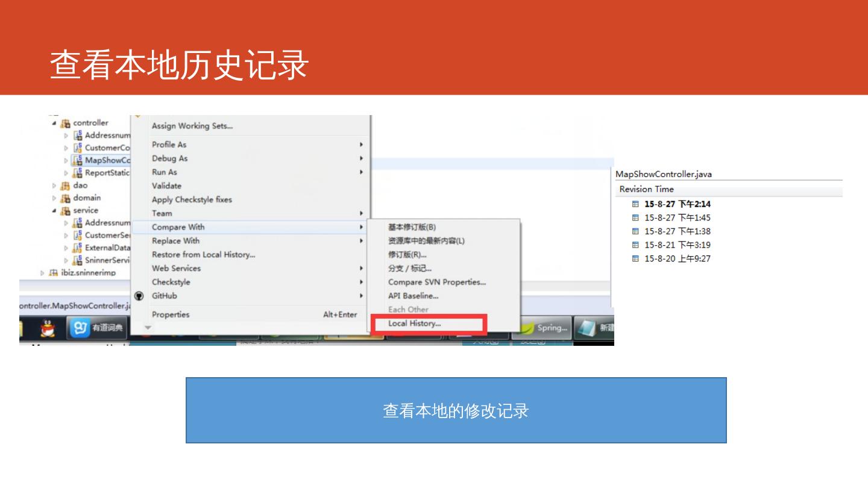Click the GitHub octocat icon in menu

click(139, 296)
